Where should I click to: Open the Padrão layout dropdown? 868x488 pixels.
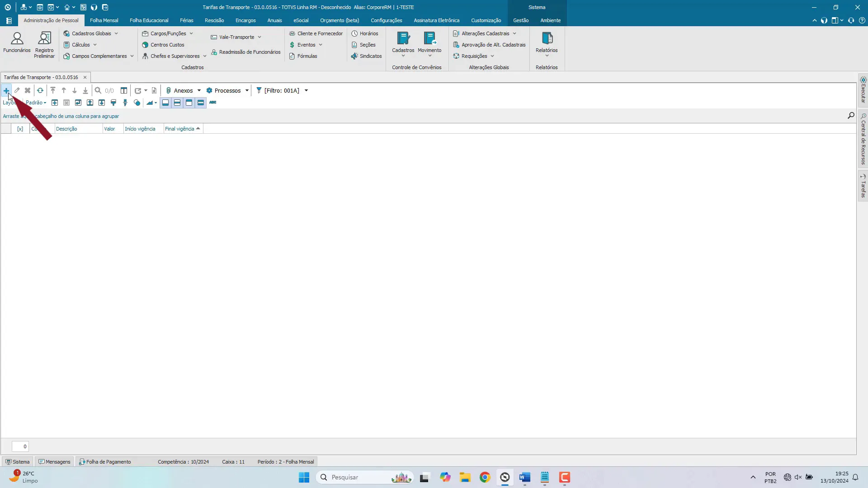pos(36,103)
